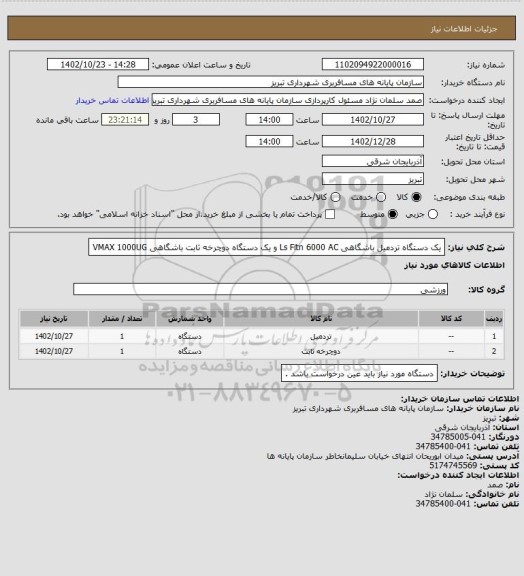
Task: Click the response deadline date 1402/10/27
Action: [373, 120]
